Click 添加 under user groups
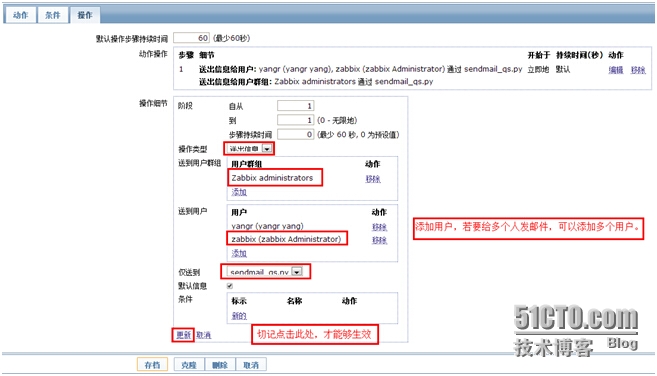The width and height of the screenshot is (657, 376). pyautogui.click(x=239, y=192)
